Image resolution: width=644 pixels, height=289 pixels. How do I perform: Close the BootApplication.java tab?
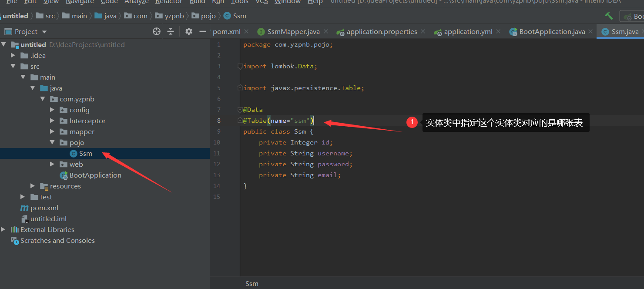pyautogui.click(x=590, y=31)
